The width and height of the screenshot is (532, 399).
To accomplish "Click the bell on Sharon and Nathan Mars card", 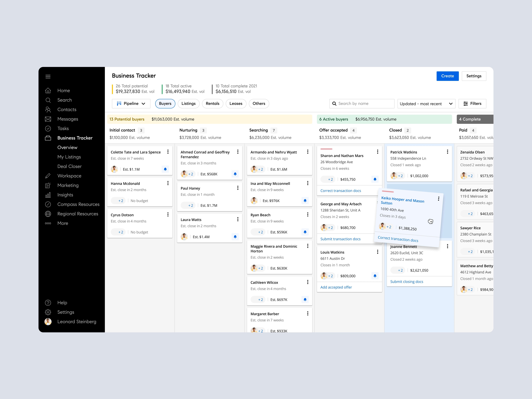I will (x=375, y=179).
